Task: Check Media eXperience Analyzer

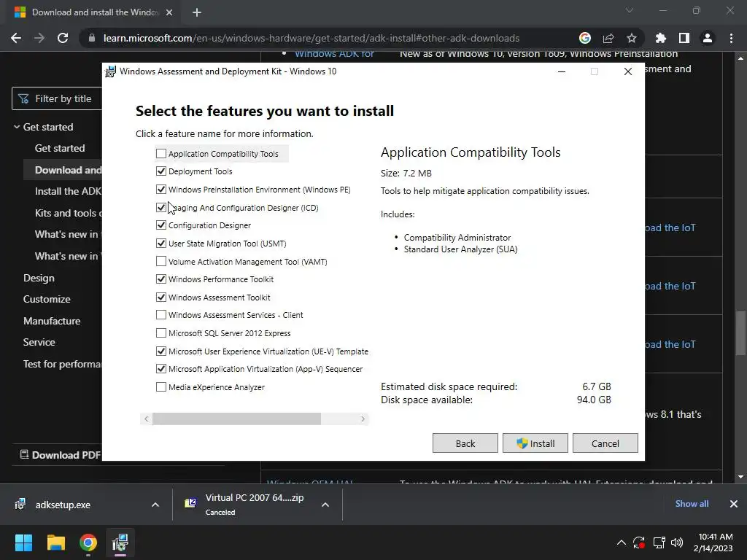Action: tap(161, 386)
